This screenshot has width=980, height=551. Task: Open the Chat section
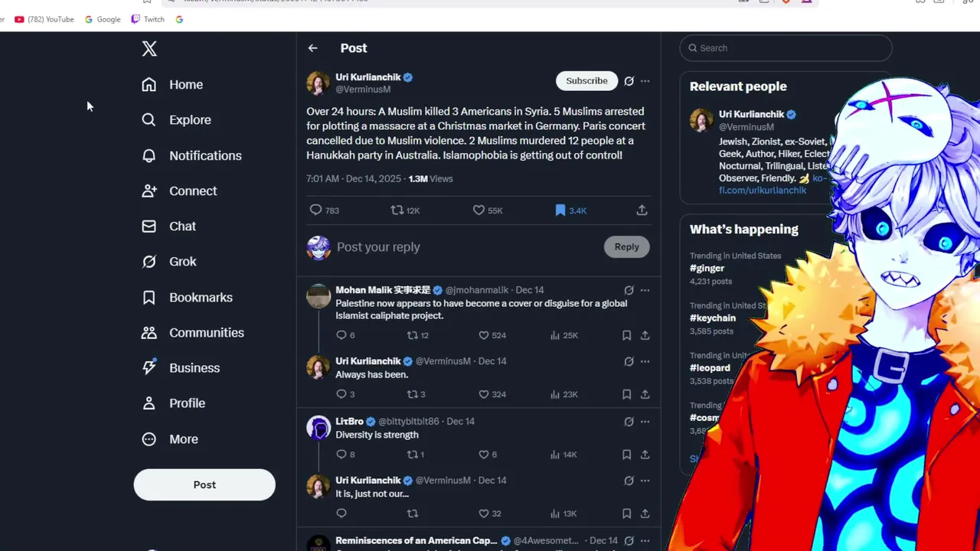click(x=169, y=227)
